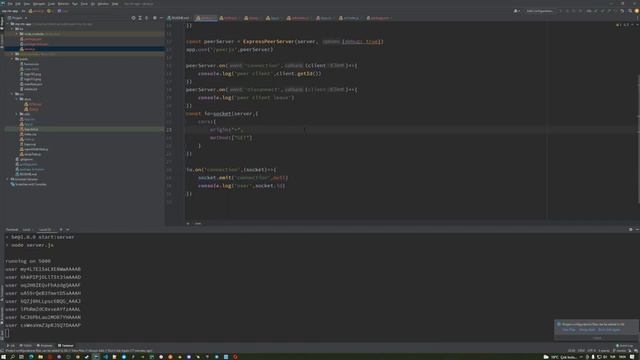The image size is (640, 360).
Task: Open the File menu
Action: 10,4
